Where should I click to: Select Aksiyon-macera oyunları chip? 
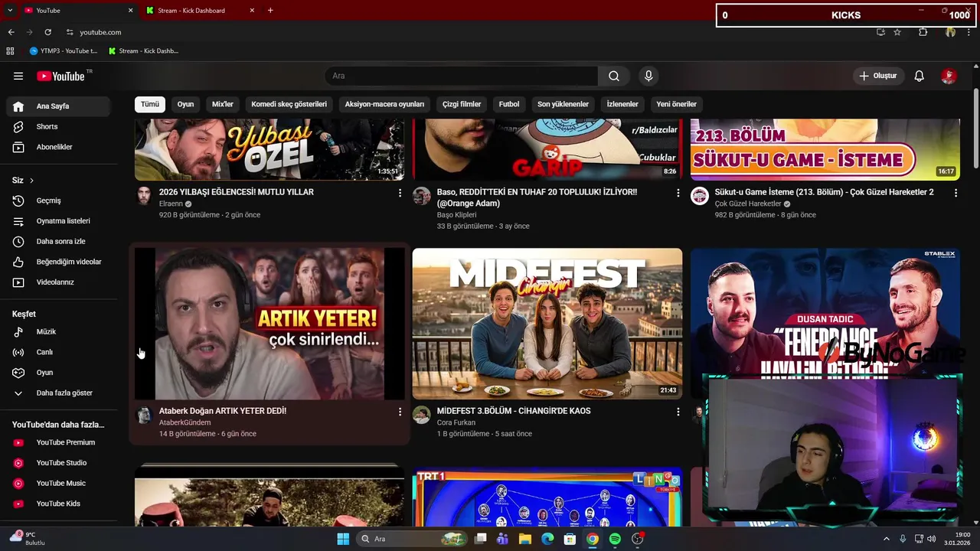point(384,104)
